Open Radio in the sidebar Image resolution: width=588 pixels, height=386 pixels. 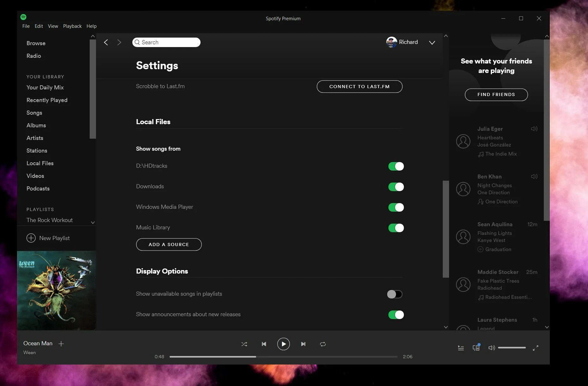point(34,56)
